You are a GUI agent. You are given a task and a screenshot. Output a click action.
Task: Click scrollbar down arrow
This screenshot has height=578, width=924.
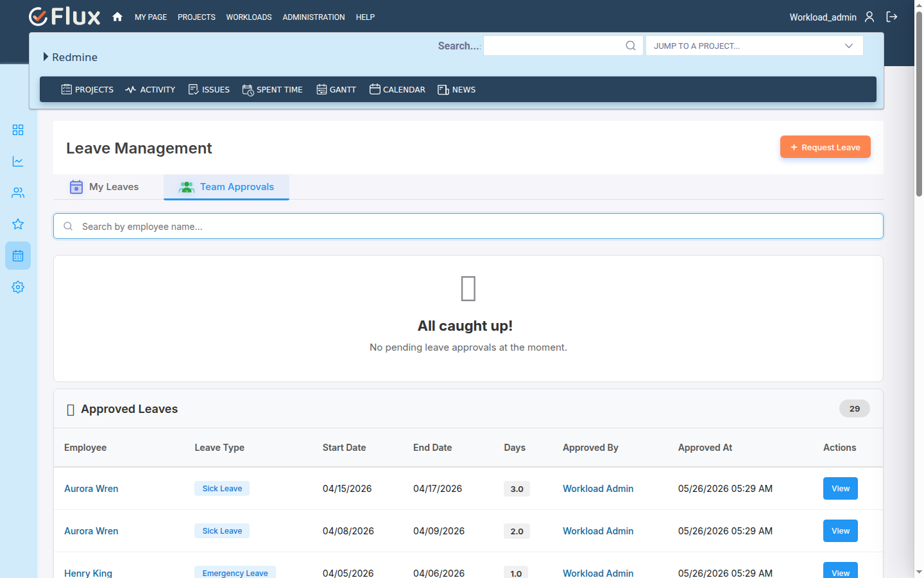click(919, 572)
